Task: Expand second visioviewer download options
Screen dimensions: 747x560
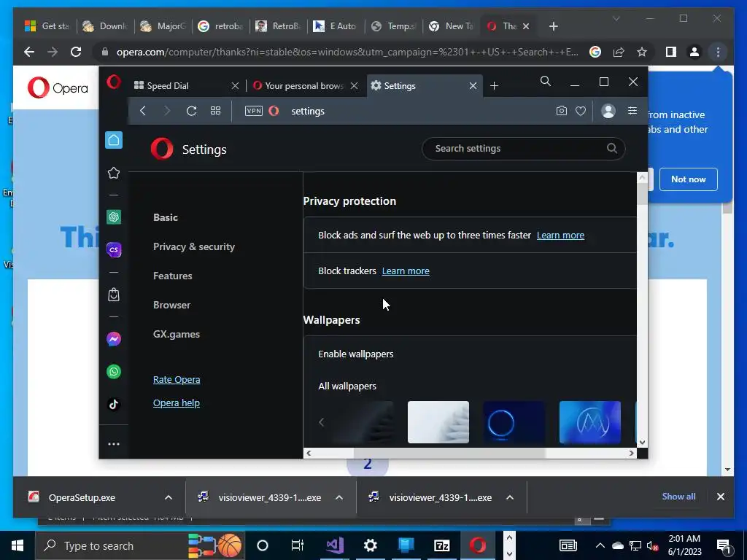Action: pos(510,497)
